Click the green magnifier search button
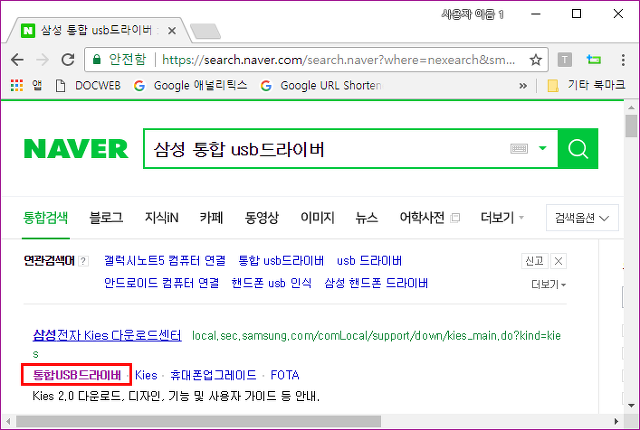Screen dimensions: 640x430 tap(578, 149)
